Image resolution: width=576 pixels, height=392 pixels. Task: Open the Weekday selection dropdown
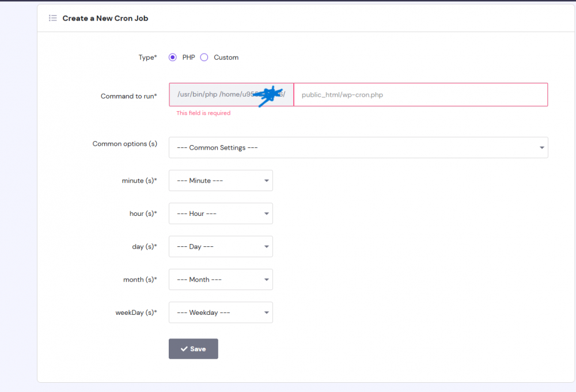point(221,312)
